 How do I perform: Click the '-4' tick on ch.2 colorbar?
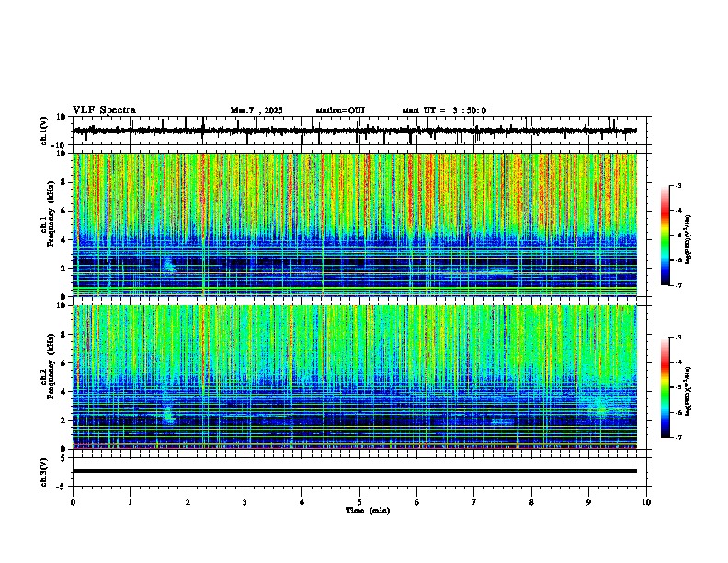click(677, 362)
